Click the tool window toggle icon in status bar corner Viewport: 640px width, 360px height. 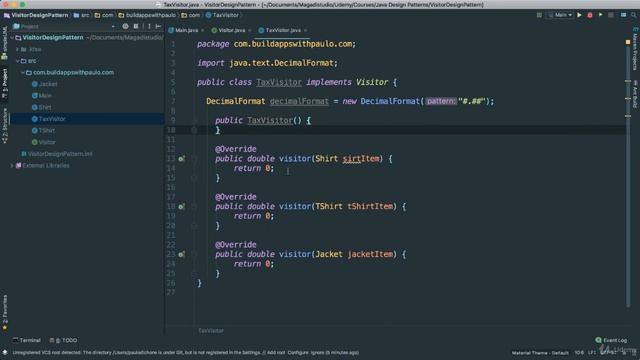(5, 352)
